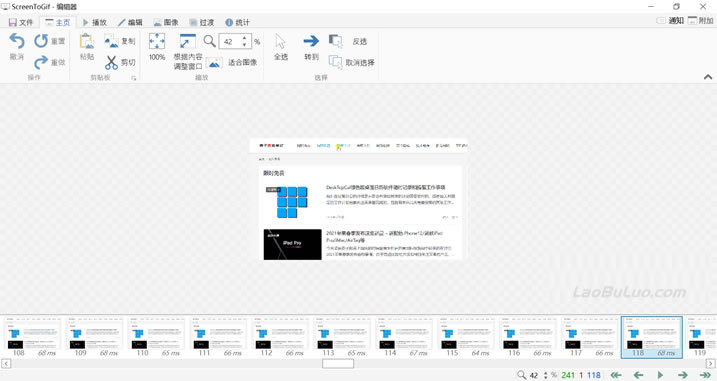This screenshot has width=717, height=381.
Task: Click the ribbon magnifier zoom icon
Action: coord(209,41)
